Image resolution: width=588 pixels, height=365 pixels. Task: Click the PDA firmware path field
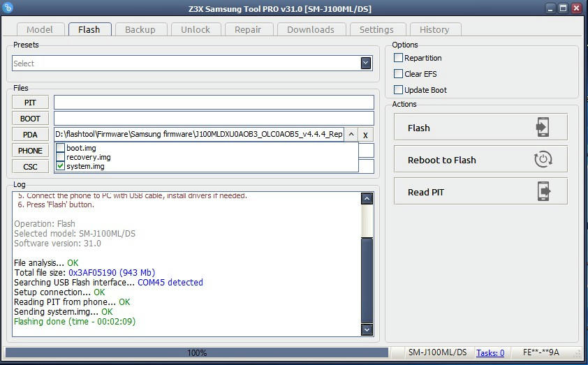pos(199,134)
